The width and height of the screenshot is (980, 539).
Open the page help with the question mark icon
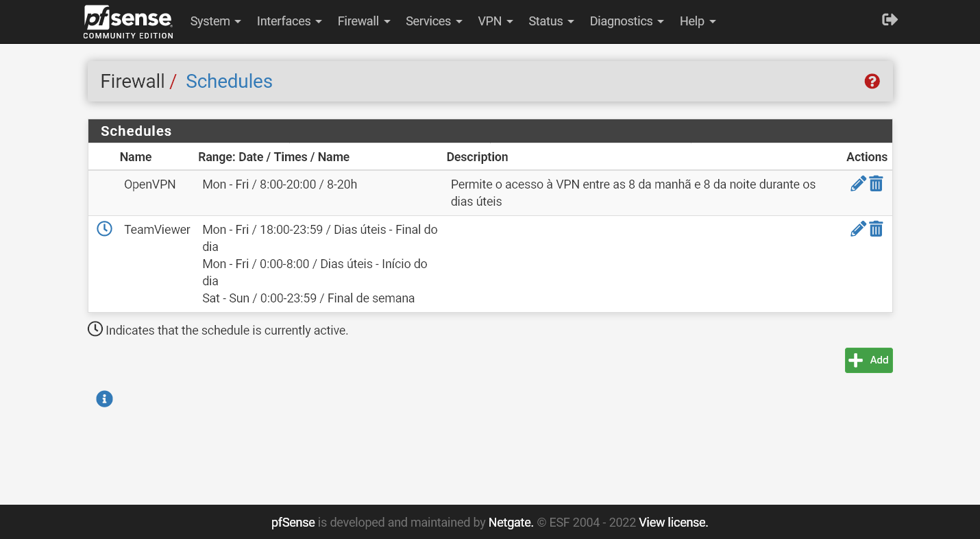[872, 81]
